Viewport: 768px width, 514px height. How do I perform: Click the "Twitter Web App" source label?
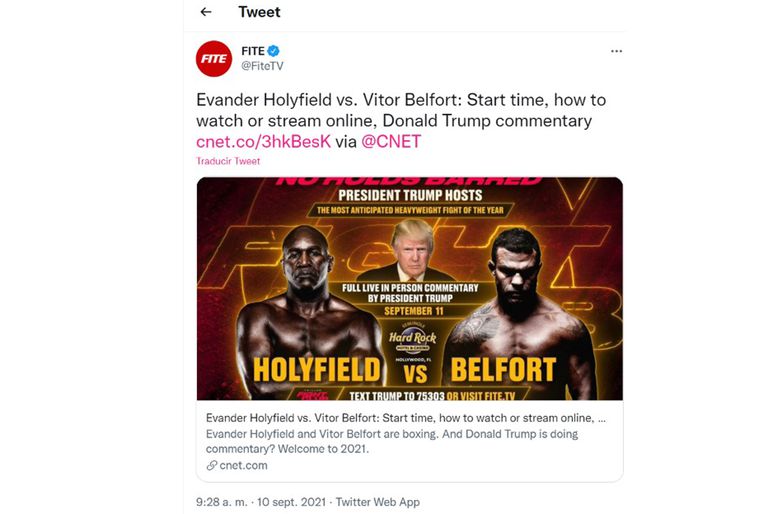[x=377, y=501]
